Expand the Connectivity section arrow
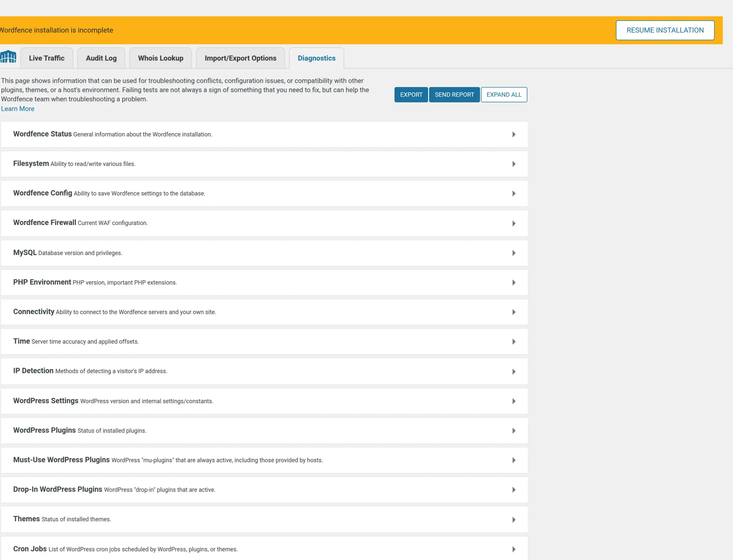 [514, 312]
